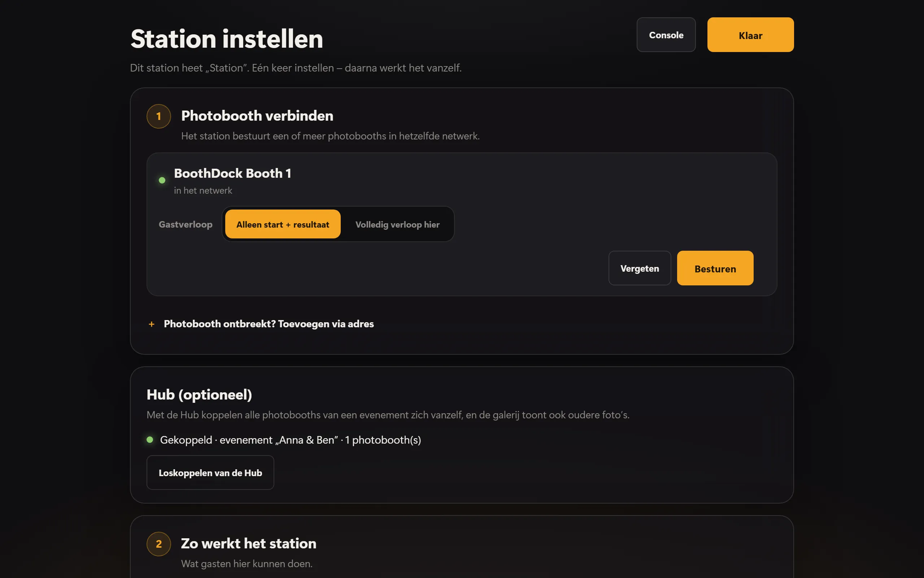
Task: Click the Console button
Action: pyautogui.click(x=666, y=35)
